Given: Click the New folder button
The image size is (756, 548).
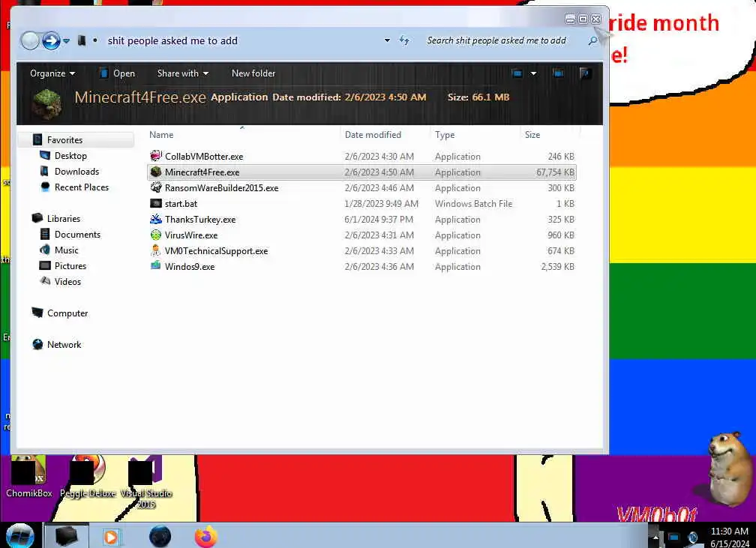Looking at the screenshot, I should [253, 73].
